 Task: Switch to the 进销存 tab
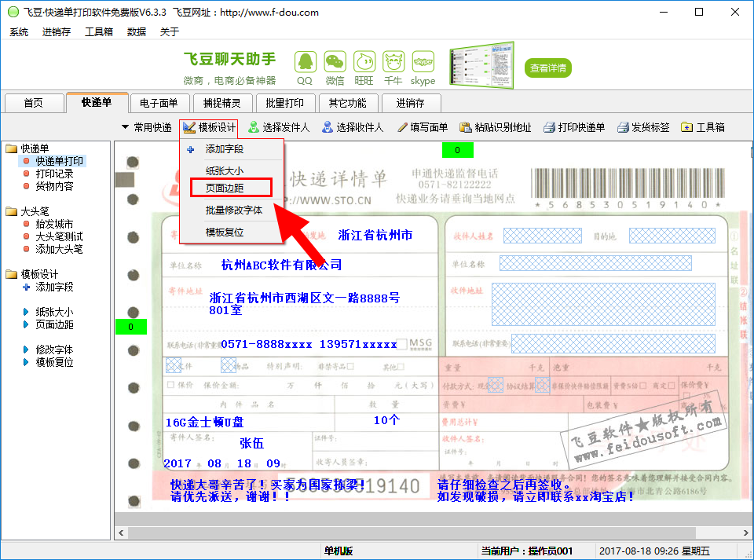[410, 103]
